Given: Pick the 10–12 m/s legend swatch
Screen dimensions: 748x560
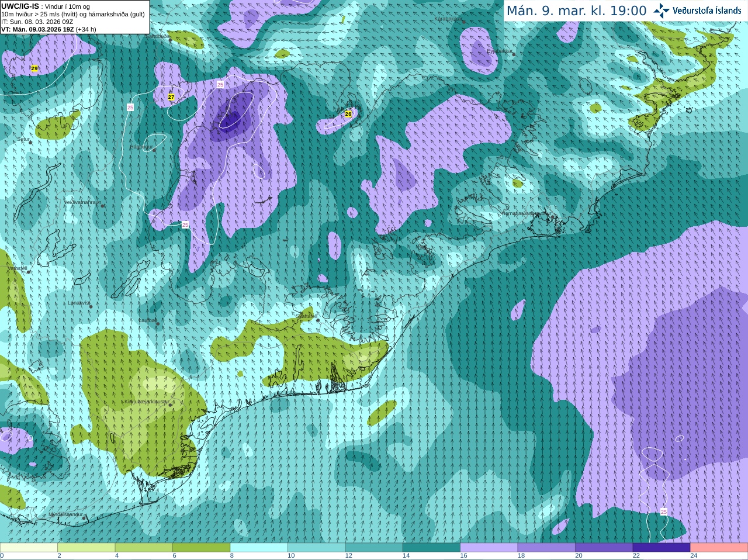Looking at the screenshot, I should point(317,548).
